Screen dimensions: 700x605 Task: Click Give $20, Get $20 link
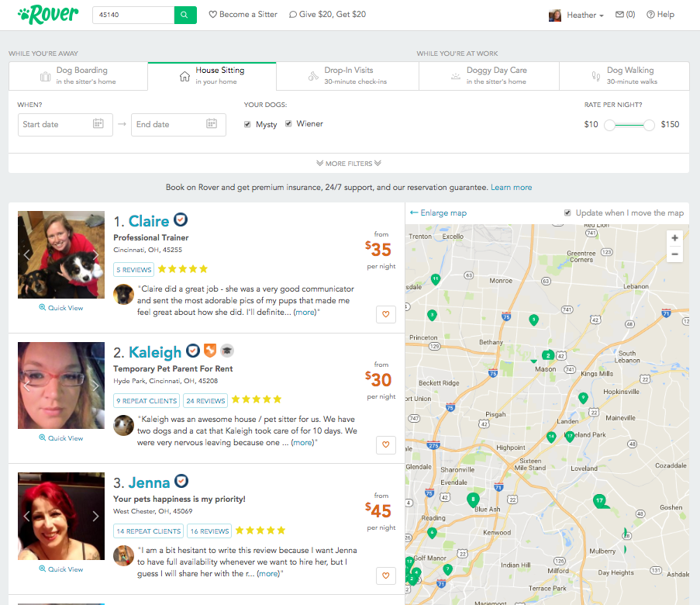328,14
